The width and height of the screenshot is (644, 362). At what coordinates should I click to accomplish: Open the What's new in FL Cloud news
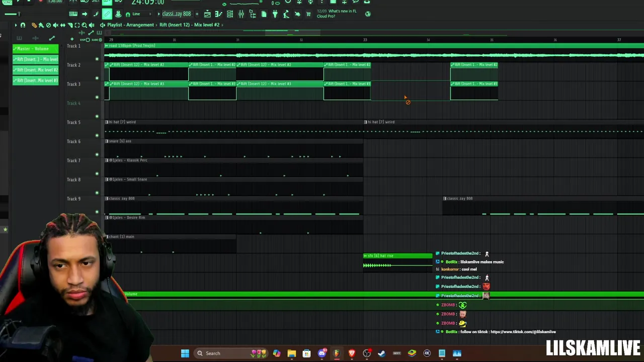(x=337, y=14)
